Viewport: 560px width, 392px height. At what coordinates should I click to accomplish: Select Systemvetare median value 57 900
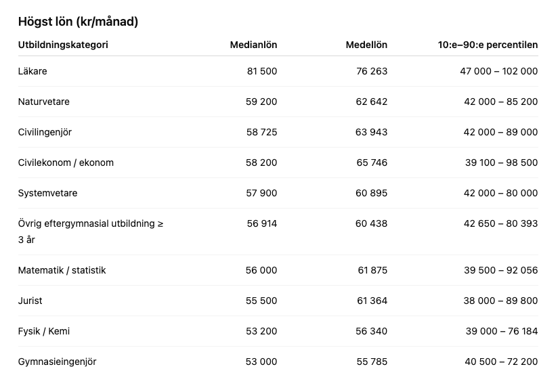[261, 193]
